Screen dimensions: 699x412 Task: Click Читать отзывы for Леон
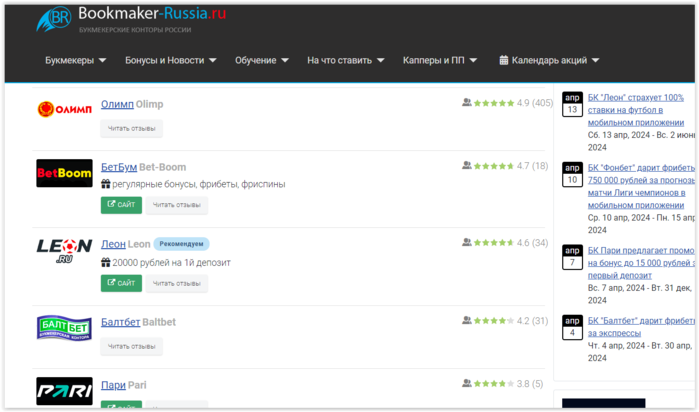tap(177, 284)
